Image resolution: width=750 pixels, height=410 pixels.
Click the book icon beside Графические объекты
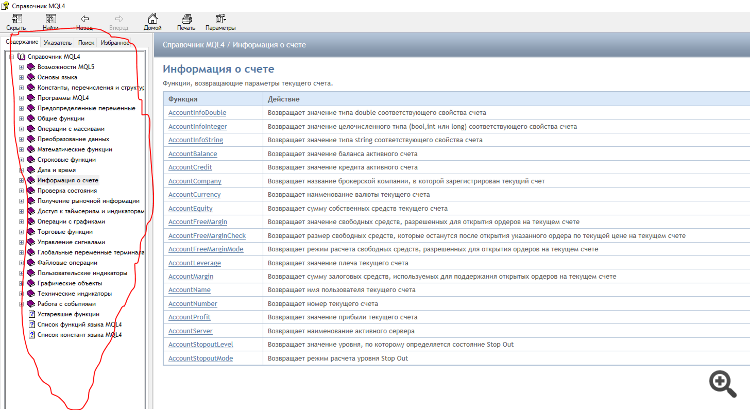point(31,283)
